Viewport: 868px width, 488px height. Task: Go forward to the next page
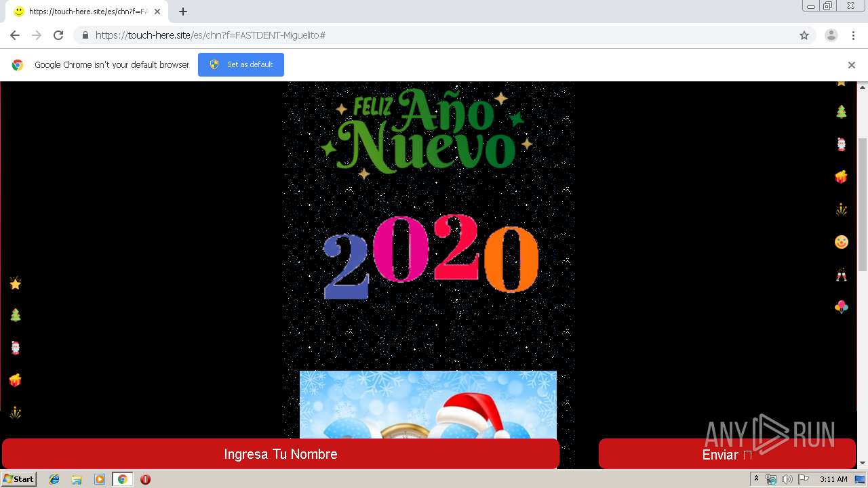pos(37,35)
